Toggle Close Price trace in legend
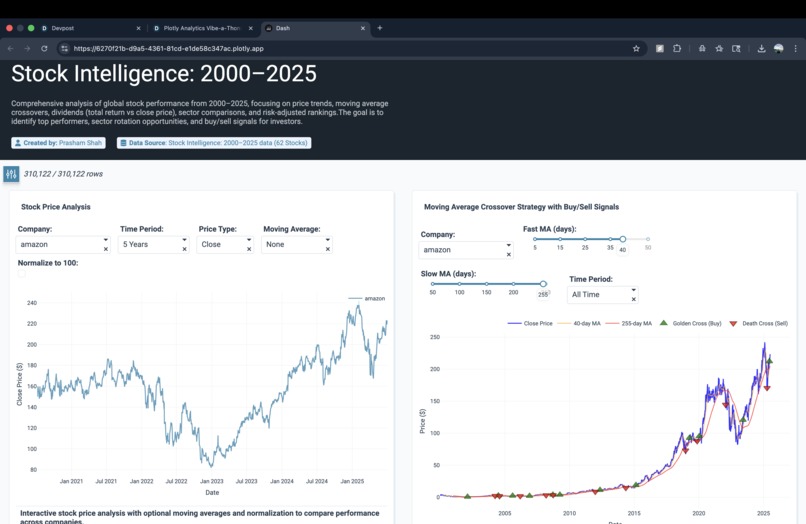This screenshot has height=524, width=806. pos(530,323)
